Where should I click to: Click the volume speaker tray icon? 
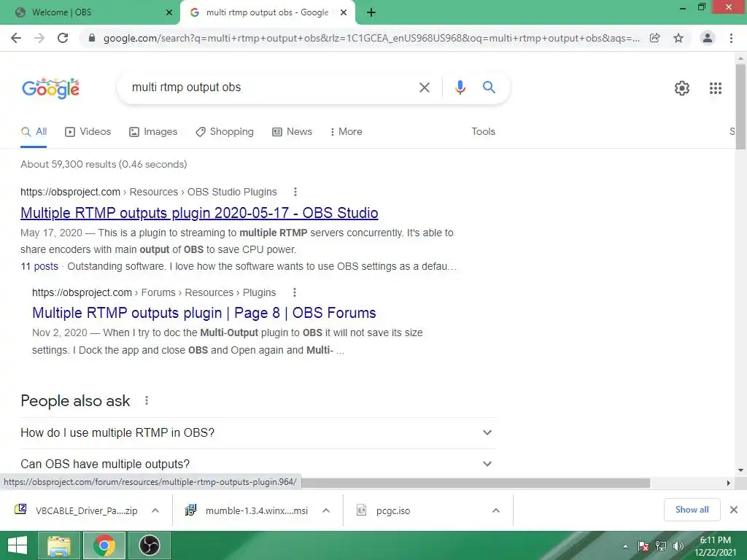(x=678, y=546)
